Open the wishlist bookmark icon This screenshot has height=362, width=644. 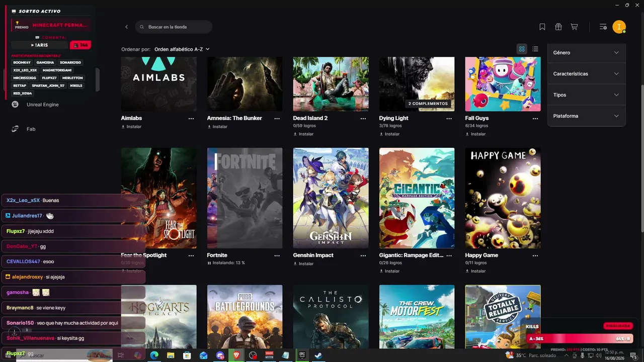coord(542,27)
